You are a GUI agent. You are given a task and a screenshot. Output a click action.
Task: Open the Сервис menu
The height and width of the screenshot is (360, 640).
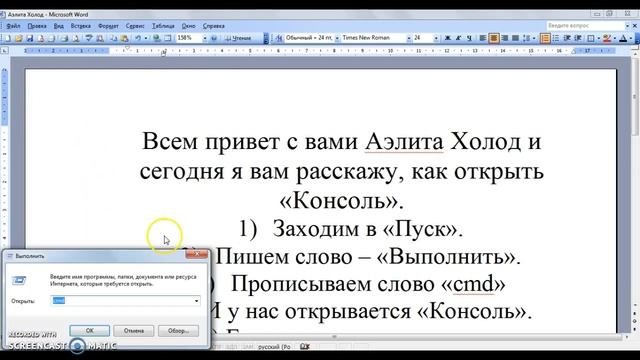(135, 26)
